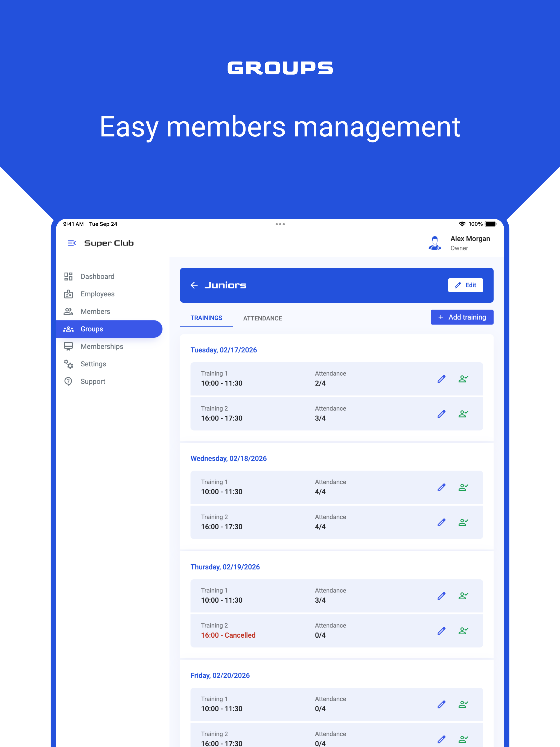
Task: Tap the Wi-Fi status icon
Action: click(462, 224)
